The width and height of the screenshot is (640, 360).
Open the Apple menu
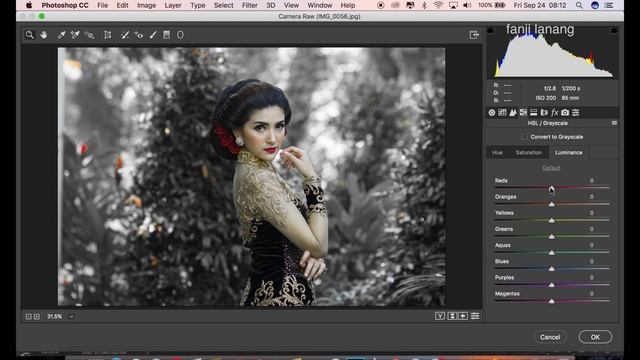(29, 5)
